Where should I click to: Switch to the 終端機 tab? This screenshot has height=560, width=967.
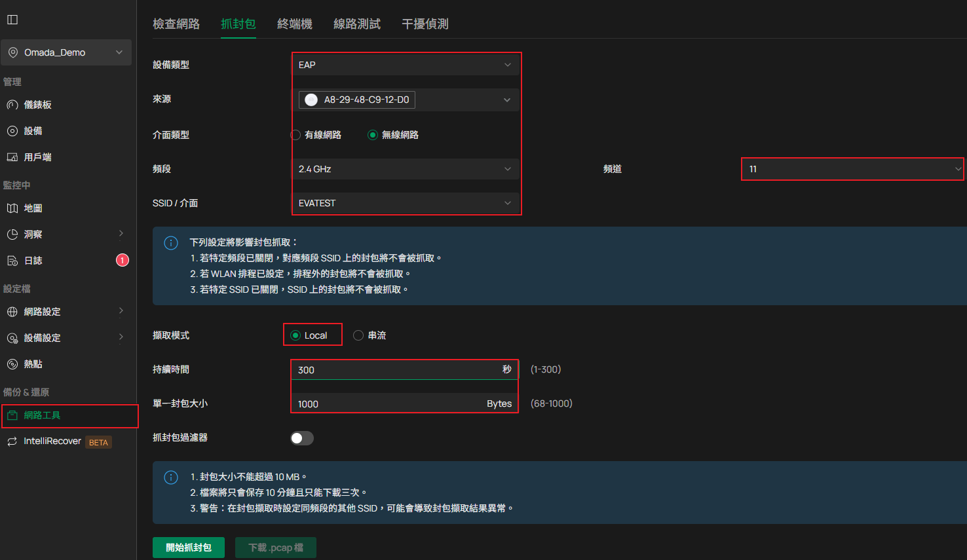click(x=294, y=24)
